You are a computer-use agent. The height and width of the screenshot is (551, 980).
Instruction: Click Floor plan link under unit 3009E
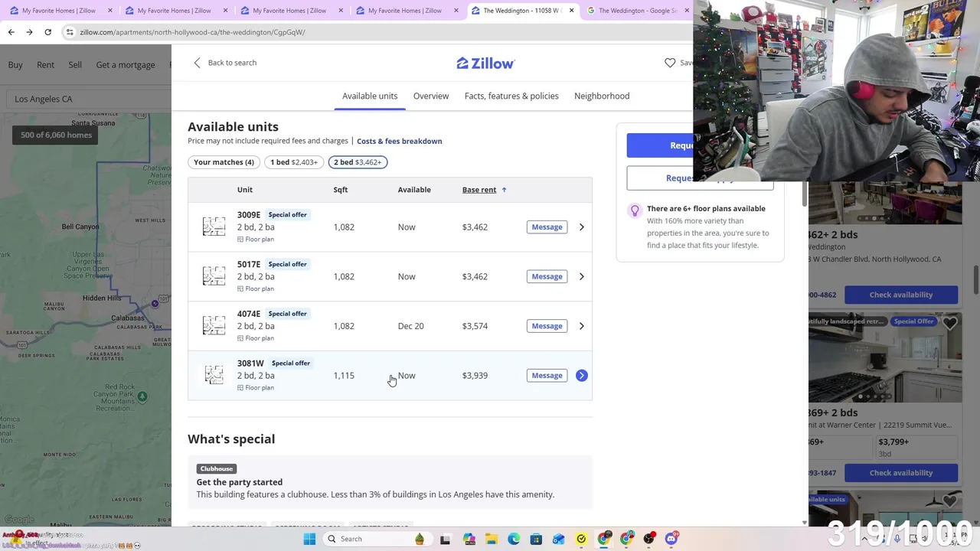(256, 239)
